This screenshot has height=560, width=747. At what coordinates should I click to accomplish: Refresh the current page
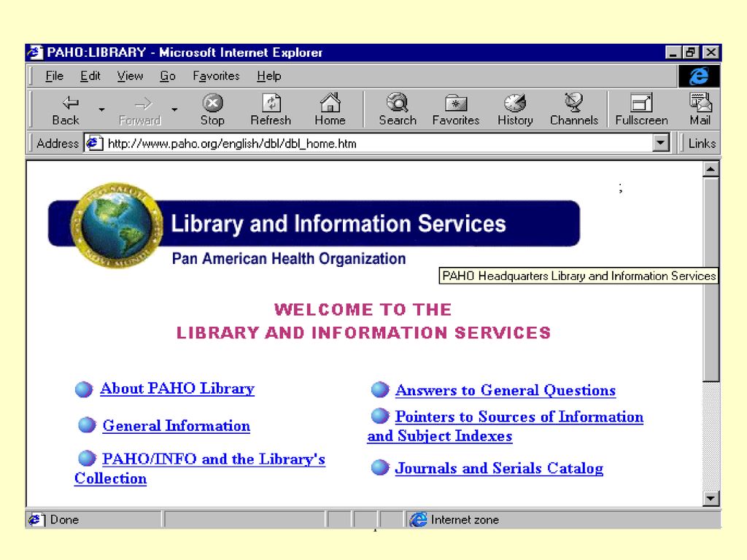point(271,110)
